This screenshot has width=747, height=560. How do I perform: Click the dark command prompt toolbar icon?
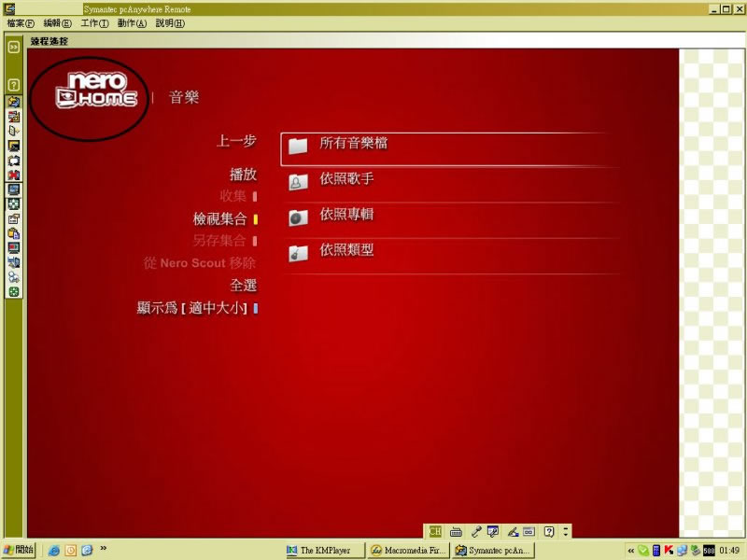(14, 146)
